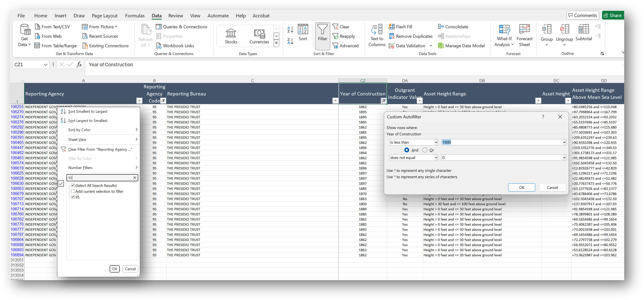Image resolution: width=644 pixels, height=300 pixels.
Task: Click the Flash Fill icon
Action: pos(392,27)
